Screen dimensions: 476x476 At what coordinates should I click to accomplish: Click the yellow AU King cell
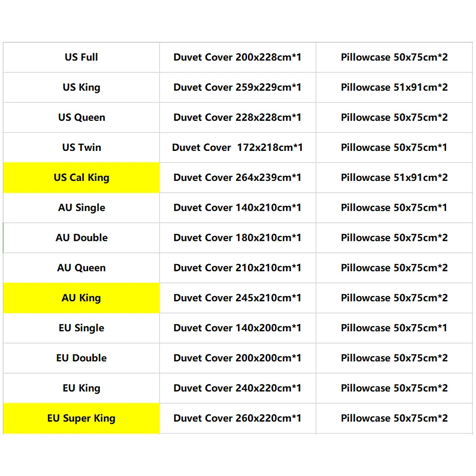click(x=81, y=298)
